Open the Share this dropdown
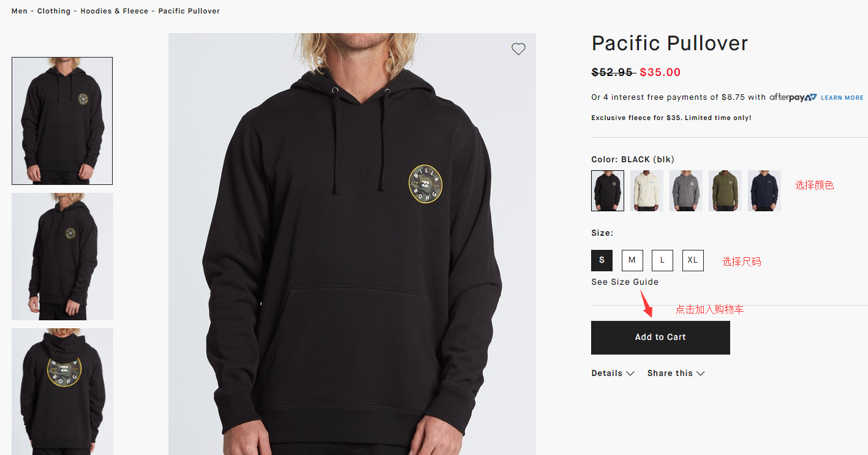 click(676, 374)
